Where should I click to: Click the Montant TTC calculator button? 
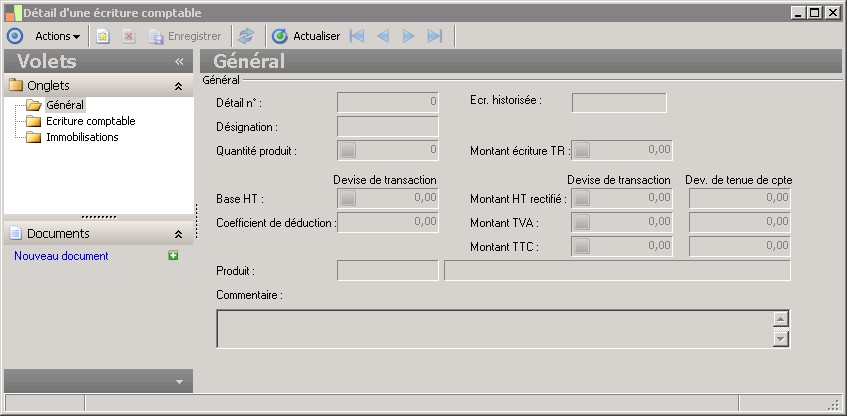pyautogui.click(x=582, y=246)
